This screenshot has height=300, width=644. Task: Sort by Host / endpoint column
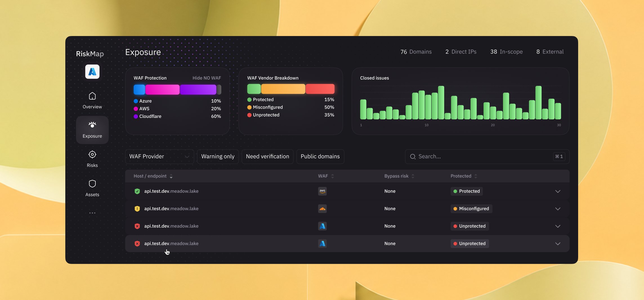click(x=153, y=176)
